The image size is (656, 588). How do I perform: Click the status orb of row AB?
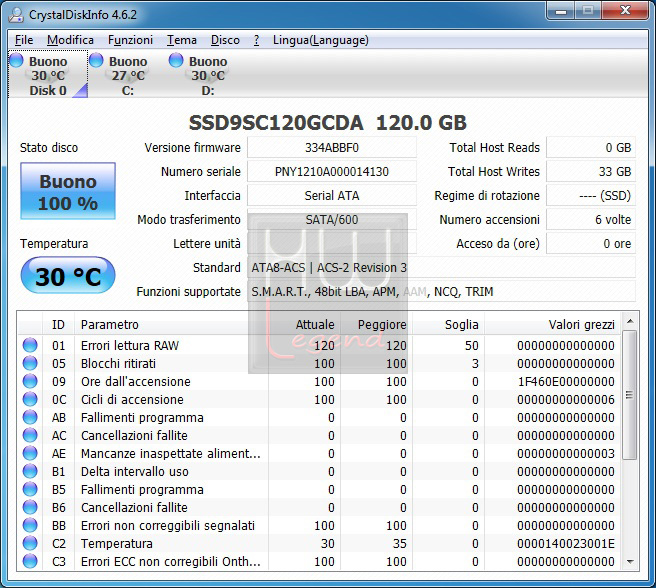[30, 417]
